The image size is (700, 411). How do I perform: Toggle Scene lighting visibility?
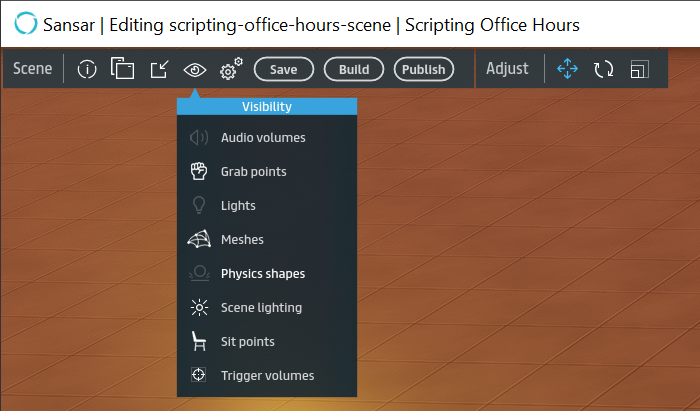(261, 308)
